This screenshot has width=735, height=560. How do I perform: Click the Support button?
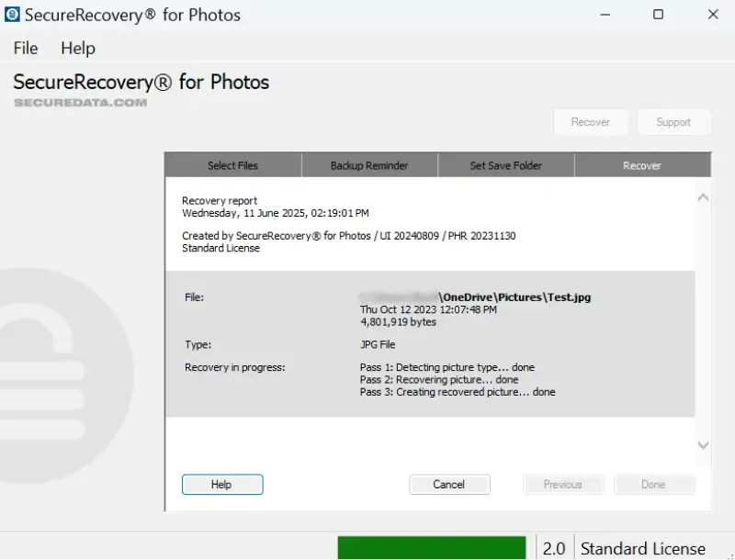pyautogui.click(x=673, y=122)
